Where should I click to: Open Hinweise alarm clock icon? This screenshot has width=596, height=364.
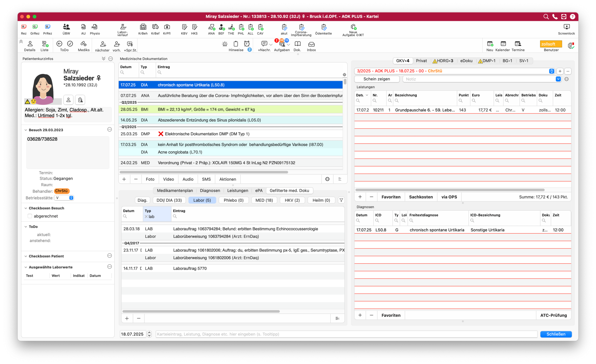[247, 44]
